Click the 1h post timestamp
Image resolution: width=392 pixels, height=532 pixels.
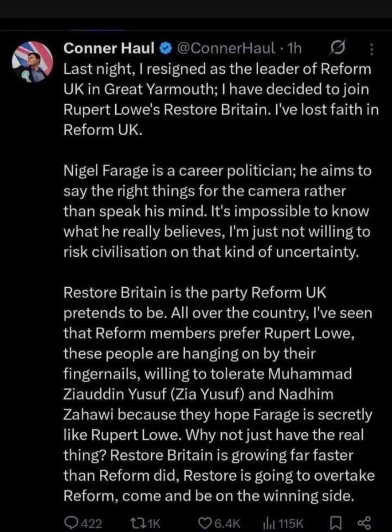click(294, 48)
